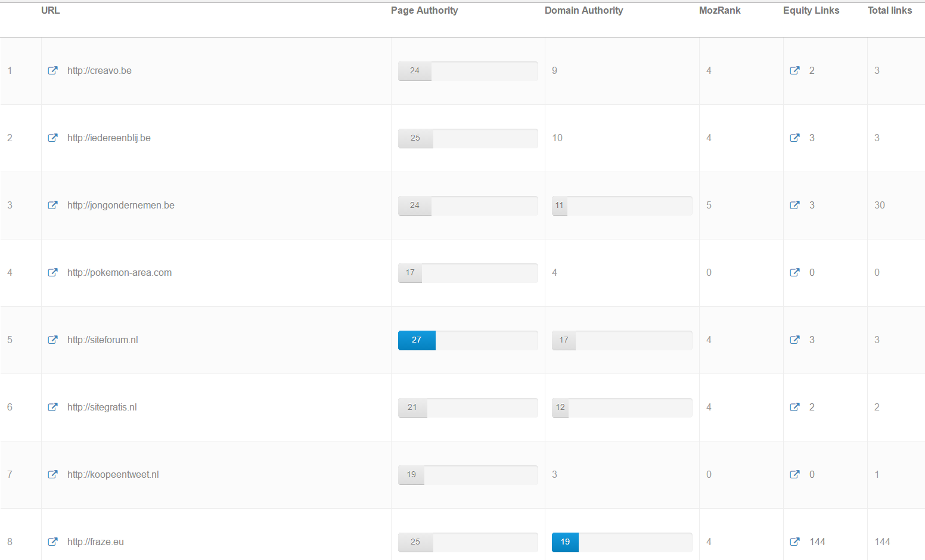Click Page Authority bar 24 for creavo.be

(x=415, y=71)
